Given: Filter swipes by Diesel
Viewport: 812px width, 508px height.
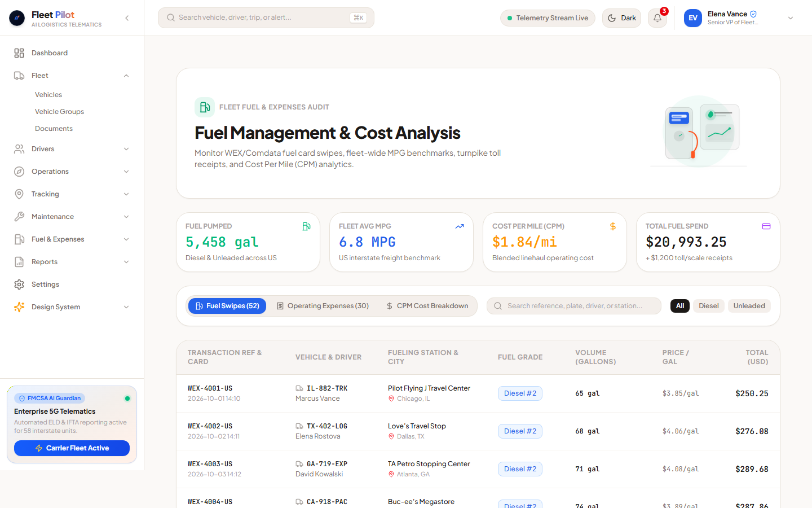Looking at the screenshot, I should (709, 306).
